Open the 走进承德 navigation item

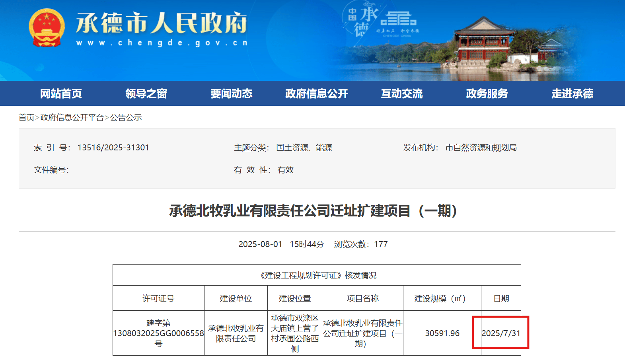572,93
